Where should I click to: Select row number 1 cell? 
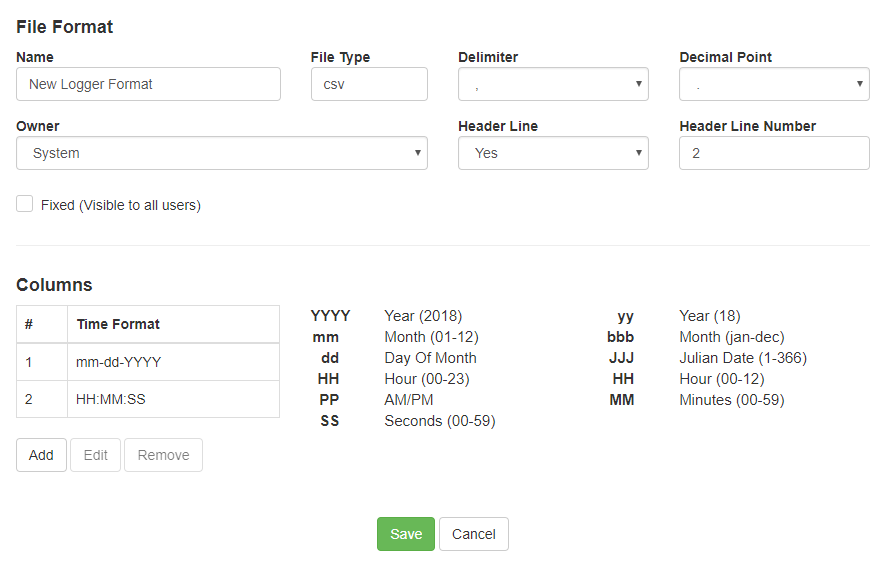pyautogui.click(x=41, y=362)
